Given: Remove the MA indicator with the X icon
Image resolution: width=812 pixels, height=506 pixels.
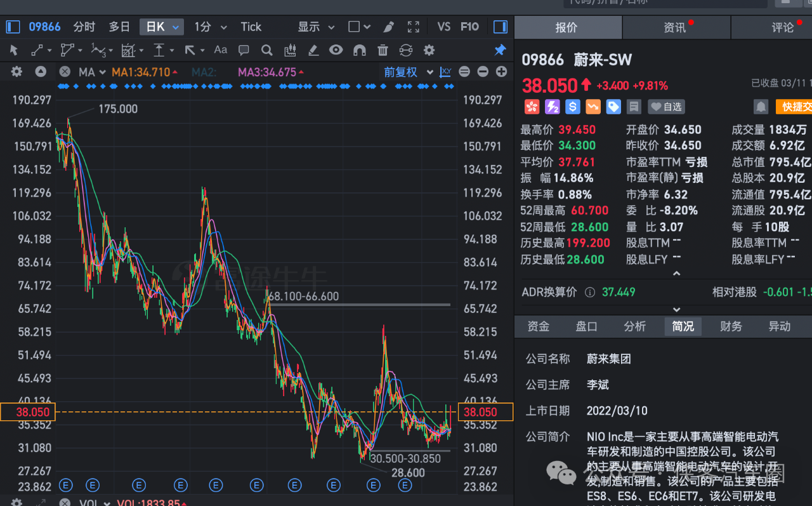Looking at the screenshot, I should 65,72.
